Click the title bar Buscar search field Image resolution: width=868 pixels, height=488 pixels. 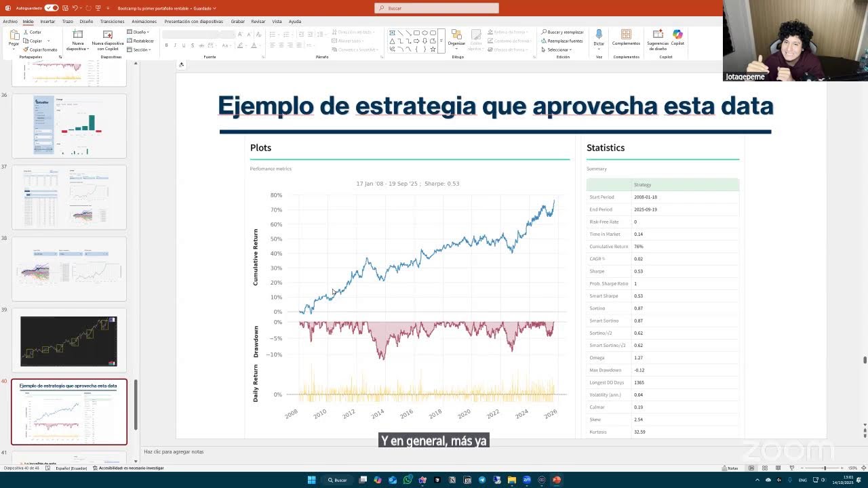(437, 8)
